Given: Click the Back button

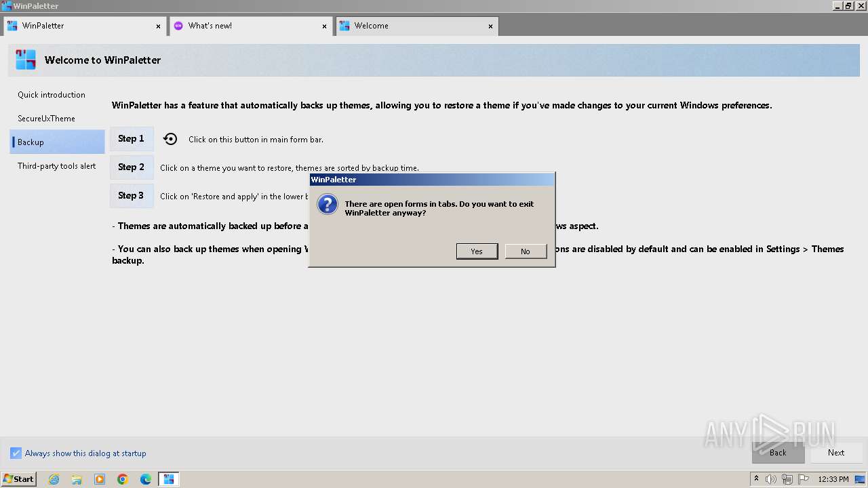Looking at the screenshot, I should [x=778, y=453].
